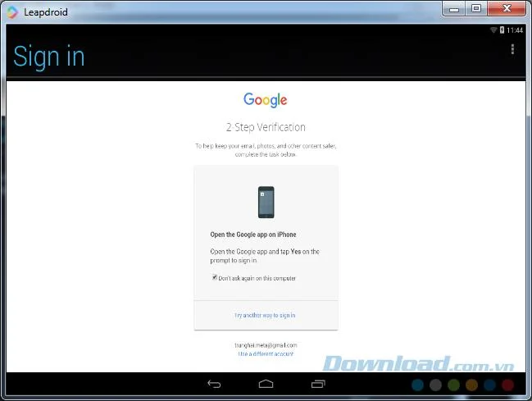This screenshot has width=532, height=401.
Task: Minimize the Leapdroid window
Action: tap(454, 9)
